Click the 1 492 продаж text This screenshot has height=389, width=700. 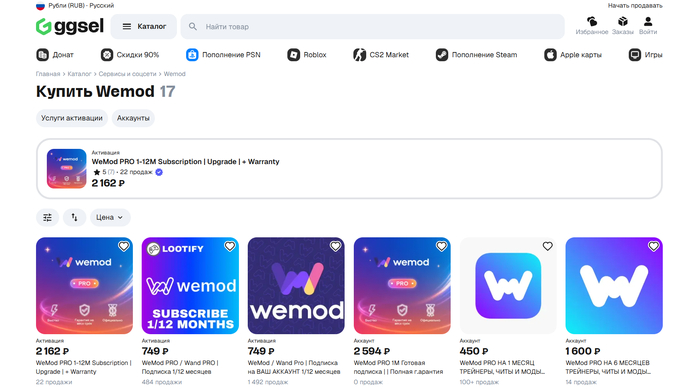tap(268, 382)
